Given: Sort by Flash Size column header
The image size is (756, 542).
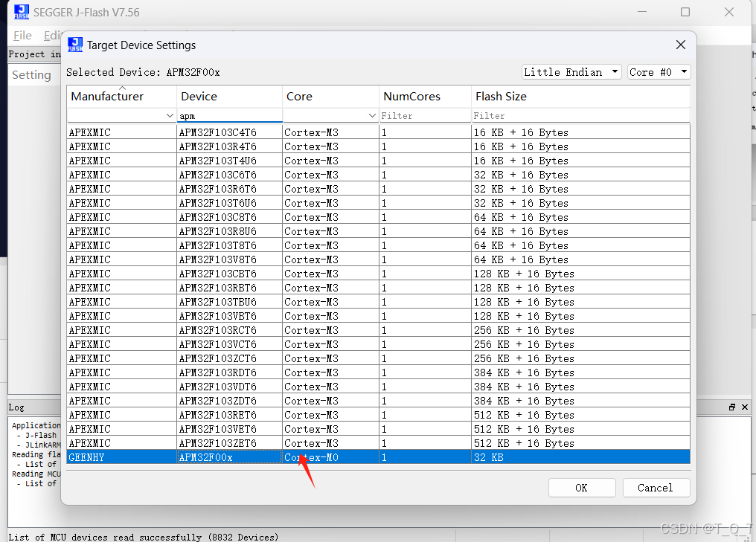Looking at the screenshot, I should click(580, 97).
